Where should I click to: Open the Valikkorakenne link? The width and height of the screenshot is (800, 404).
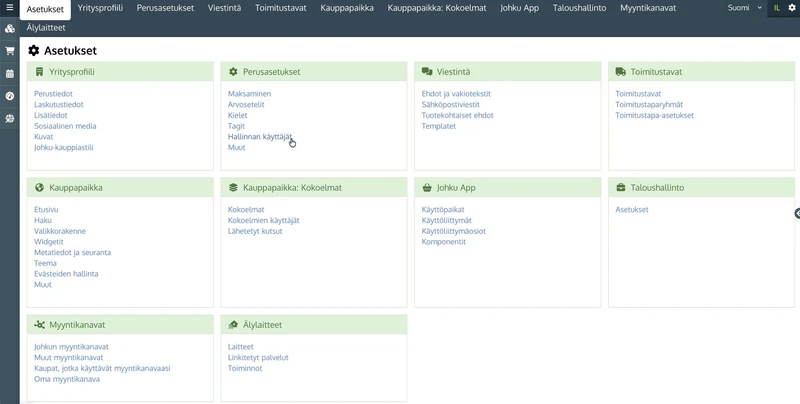click(x=60, y=231)
